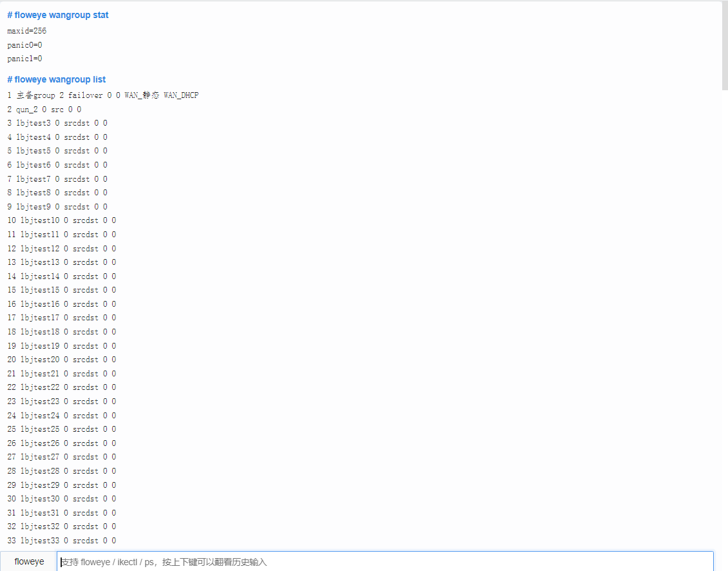Click the lbjtest25 row
Screen dimensions: 728x571
click(62, 429)
